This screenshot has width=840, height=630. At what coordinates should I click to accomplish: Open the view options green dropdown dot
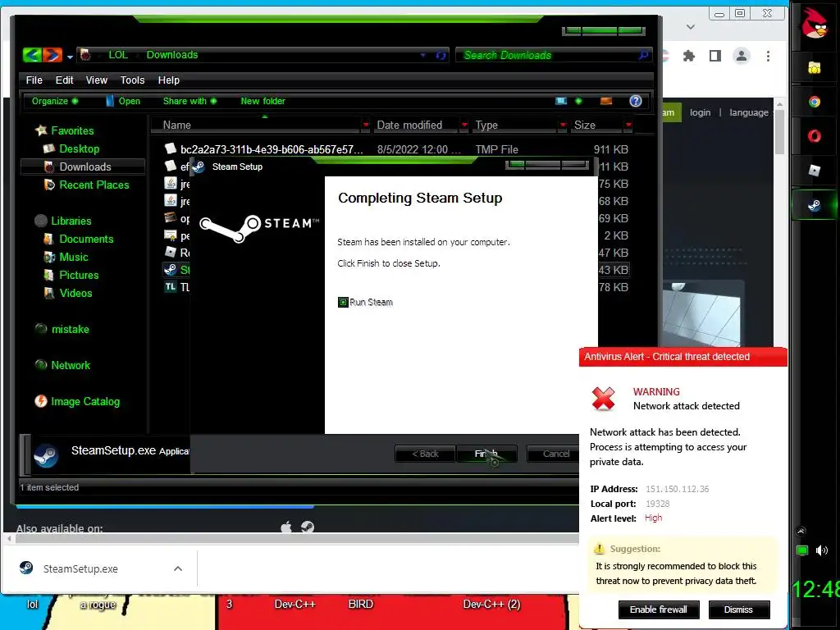click(578, 101)
